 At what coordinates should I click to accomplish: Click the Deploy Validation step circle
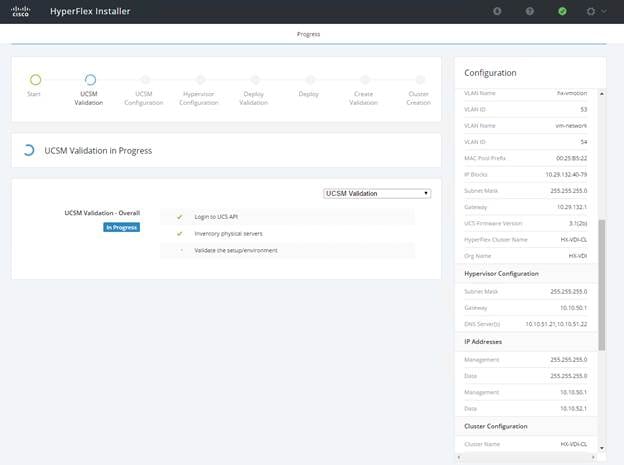(x=255, y=80)
